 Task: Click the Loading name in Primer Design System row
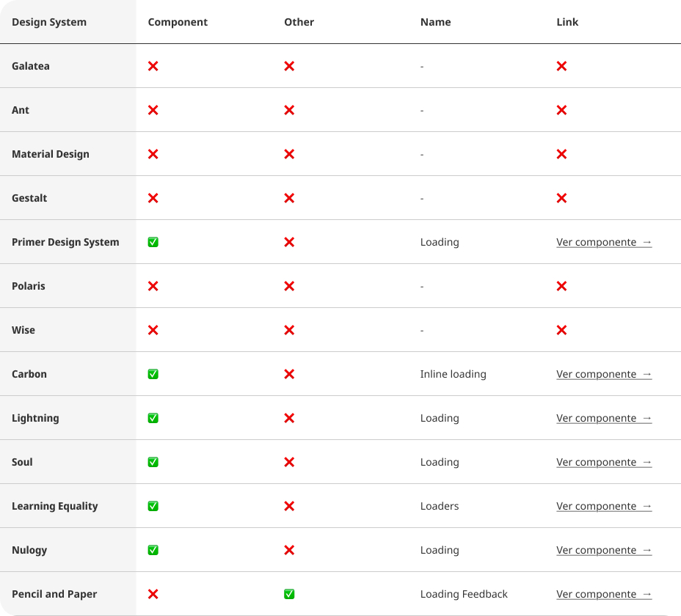coord(440,242)
